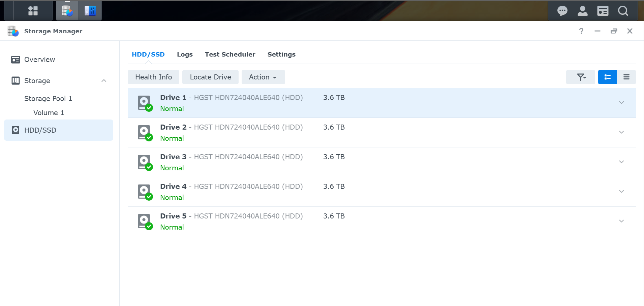Switch to detailed list view

(x=607, y=77)
